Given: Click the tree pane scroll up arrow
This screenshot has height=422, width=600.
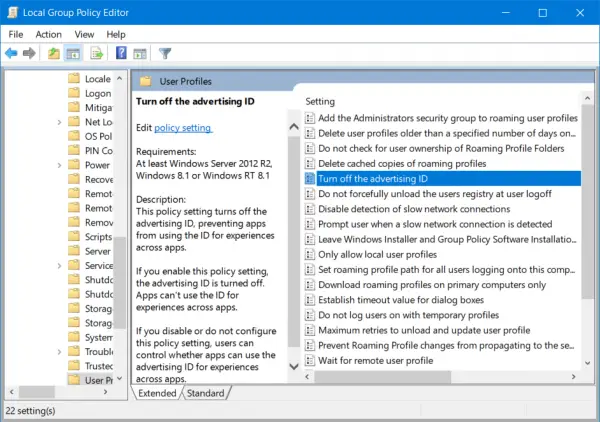Looking at the screenshot, I should pyautogui.click(x=119, y=78).
